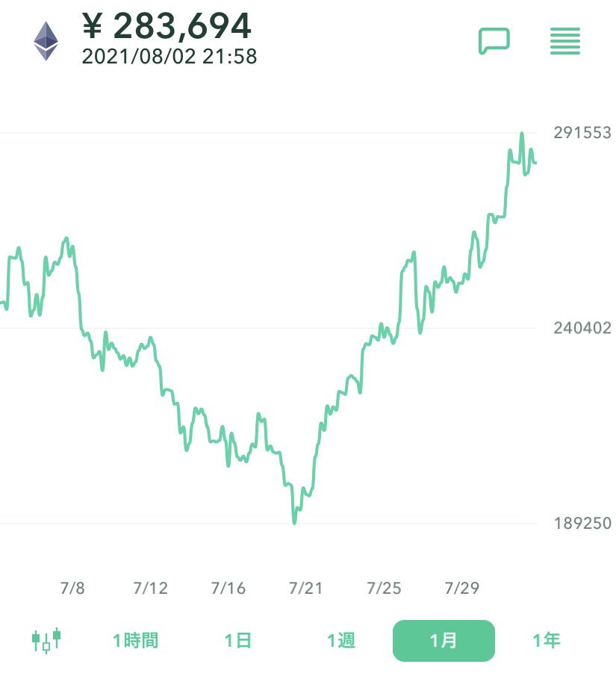Tap the 291553 upper price label
This screenshot has height=673, width=616.
[x=582, y=133]
